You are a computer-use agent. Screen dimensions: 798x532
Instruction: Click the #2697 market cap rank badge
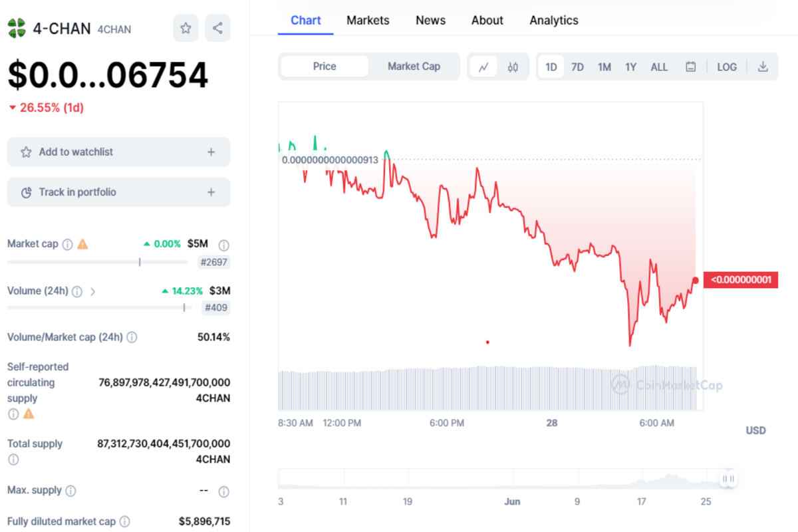214,262
